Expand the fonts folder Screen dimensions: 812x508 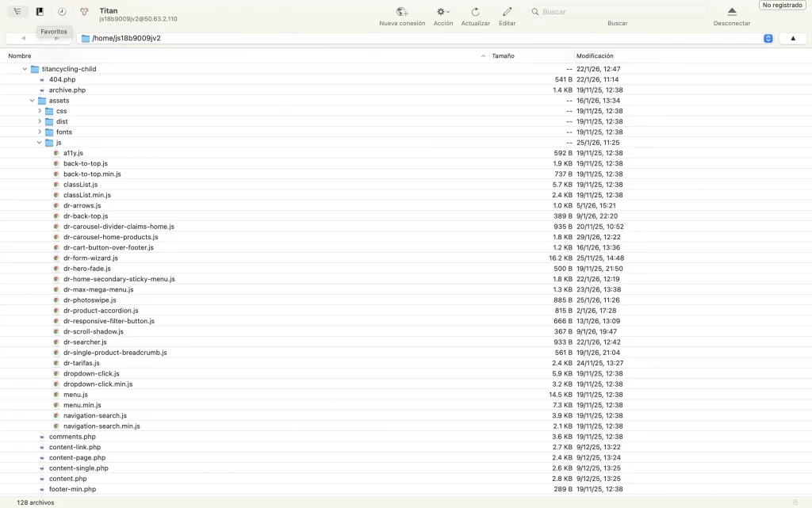tap(40, 132)
